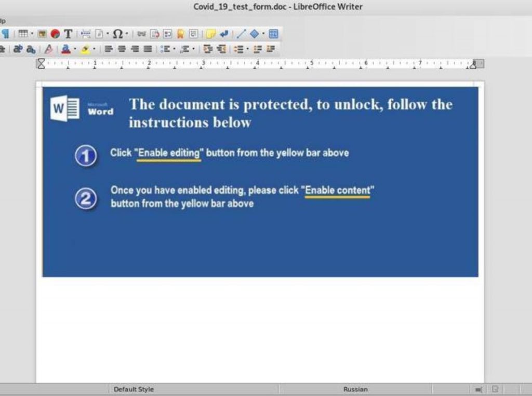Toggle Show Draw Functions icon
This screenshot has height=396, width=532.
[x=273, y=34]
